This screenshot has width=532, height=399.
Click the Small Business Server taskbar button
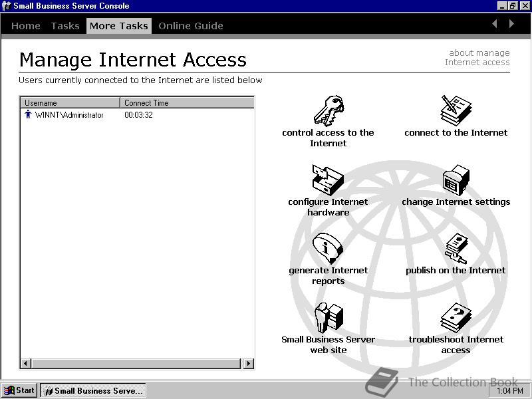coord(93,390)
